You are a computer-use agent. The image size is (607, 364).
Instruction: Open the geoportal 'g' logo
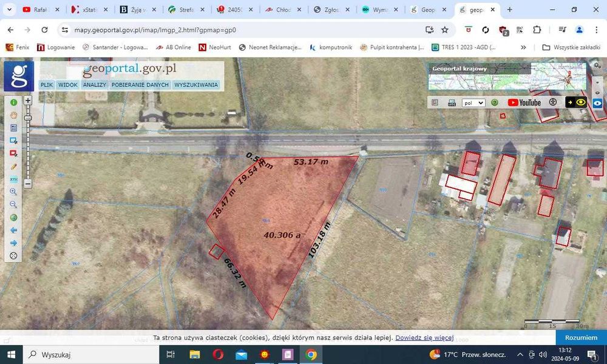tap(19, 76)
